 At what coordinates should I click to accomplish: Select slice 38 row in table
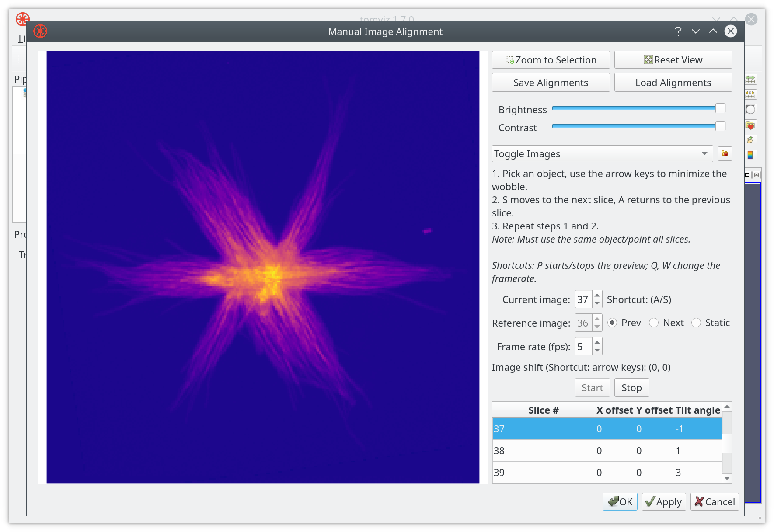(607, 451)
